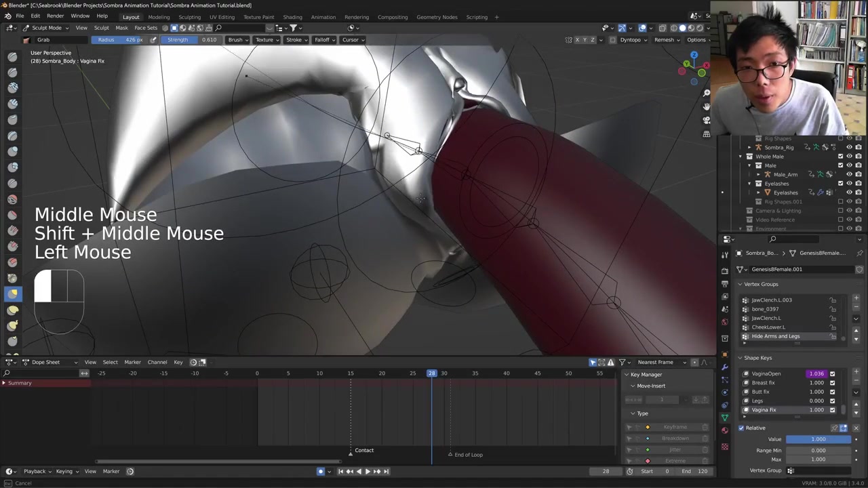Viewport: 868px width, 488px height.
Task: Click the pan view hand icon
Action: click(706, 106)
